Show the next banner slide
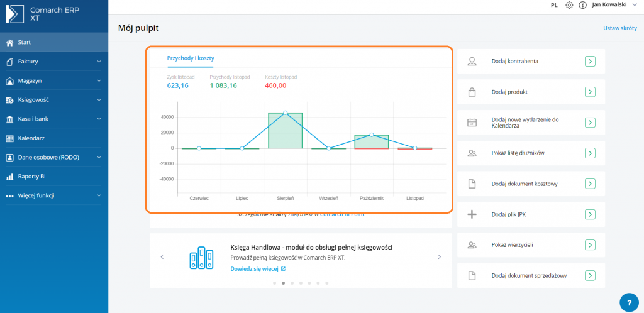644x313 pixels. pyautogui.click(x=440, y=257)
